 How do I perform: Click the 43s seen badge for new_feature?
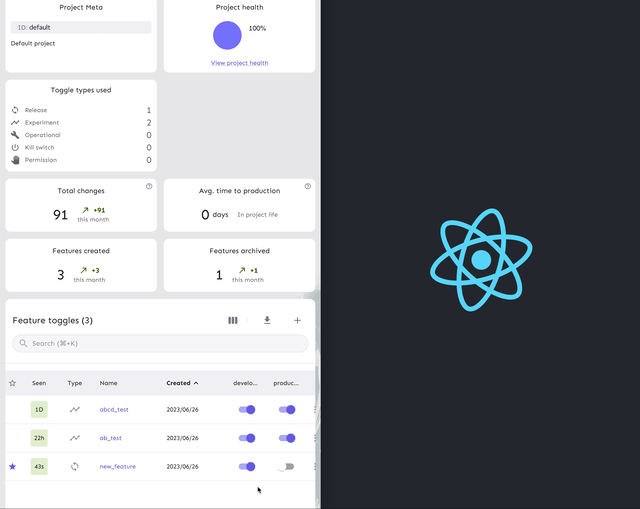coord(39,466)
